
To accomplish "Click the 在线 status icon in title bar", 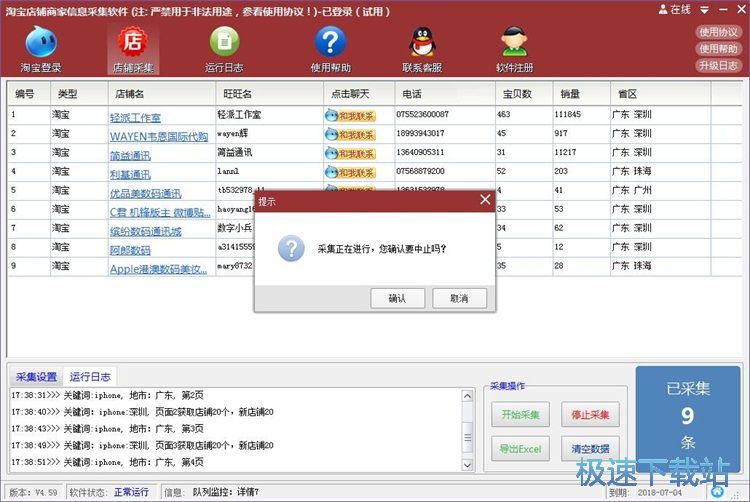I will point(674,10).
